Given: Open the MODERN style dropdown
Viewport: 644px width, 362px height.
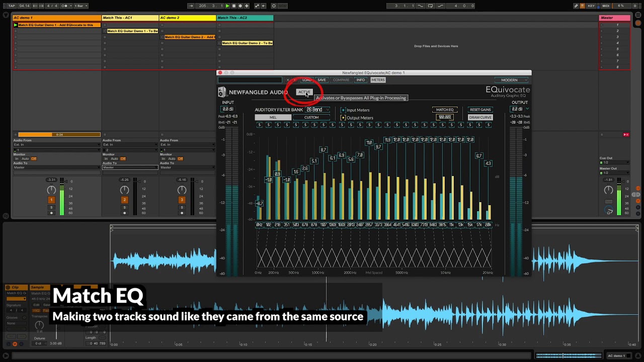Looking at the screenshot, I should point(511,80).
